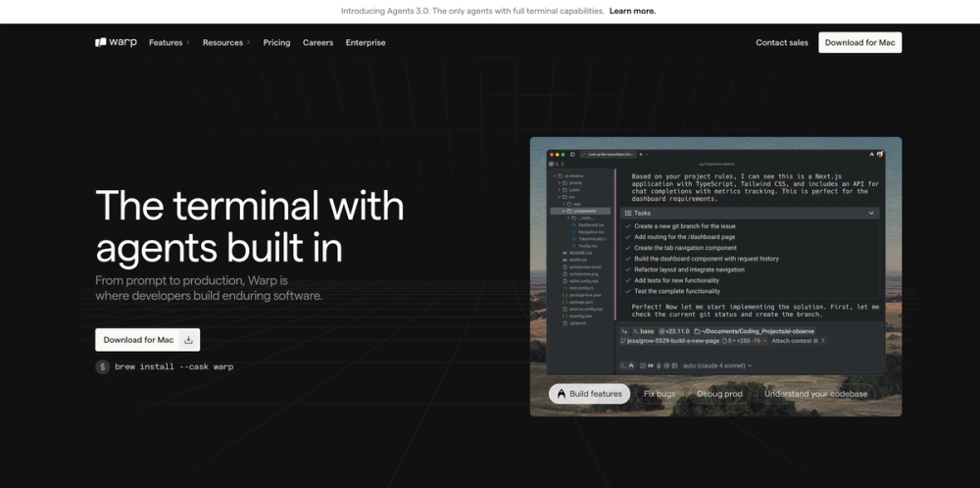Expand the Resources menu chevron

click(x=248, y=42)
